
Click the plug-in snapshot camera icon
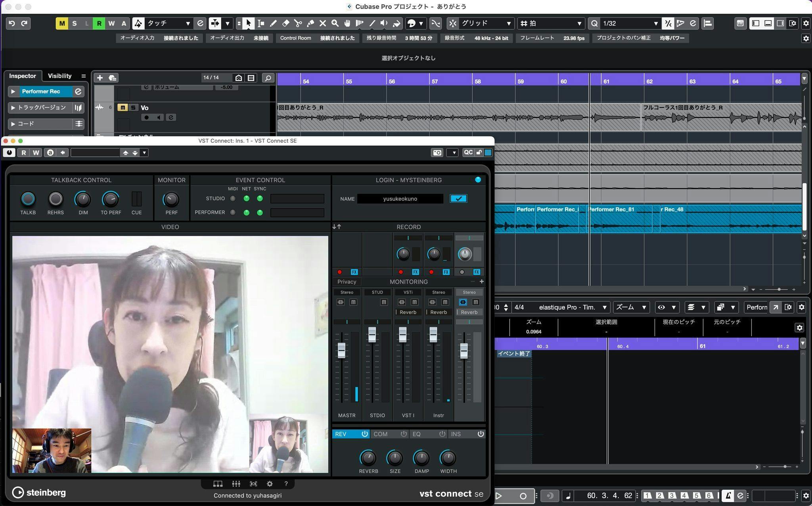(x=437, y=153)
